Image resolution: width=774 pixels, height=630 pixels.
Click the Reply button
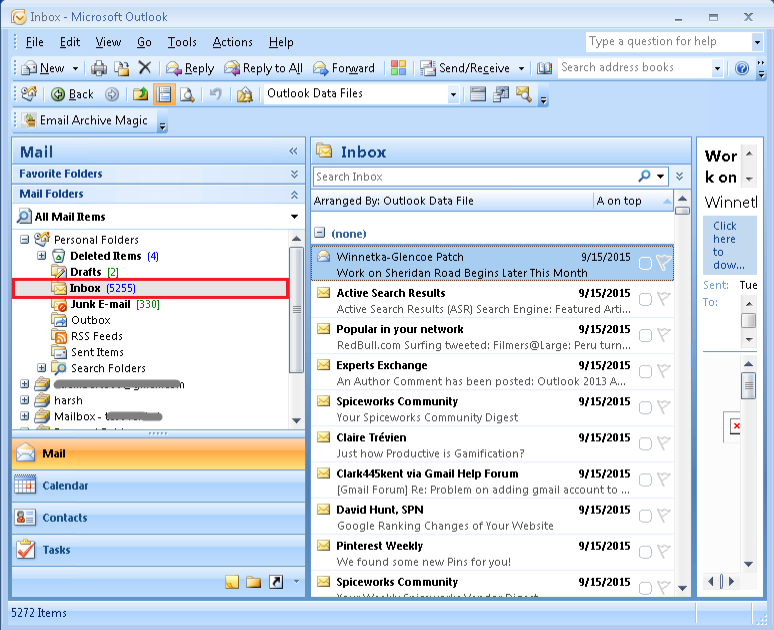point(190,68)
